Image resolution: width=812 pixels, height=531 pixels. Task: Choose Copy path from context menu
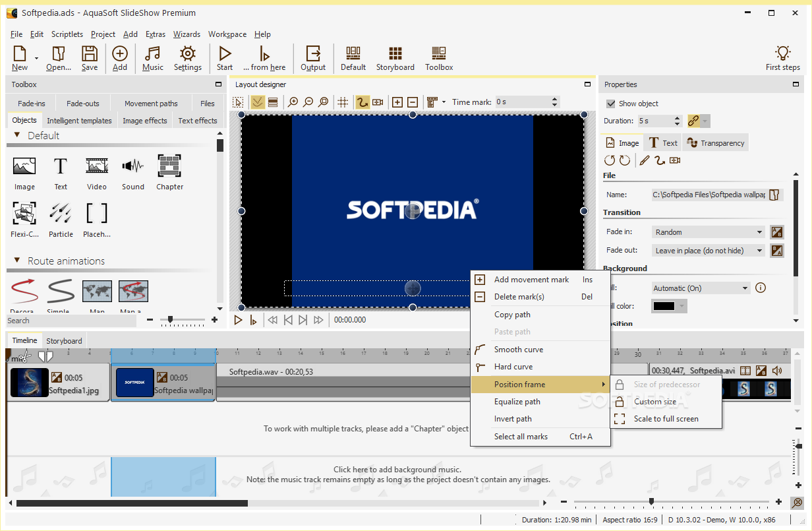coord(512,315)
